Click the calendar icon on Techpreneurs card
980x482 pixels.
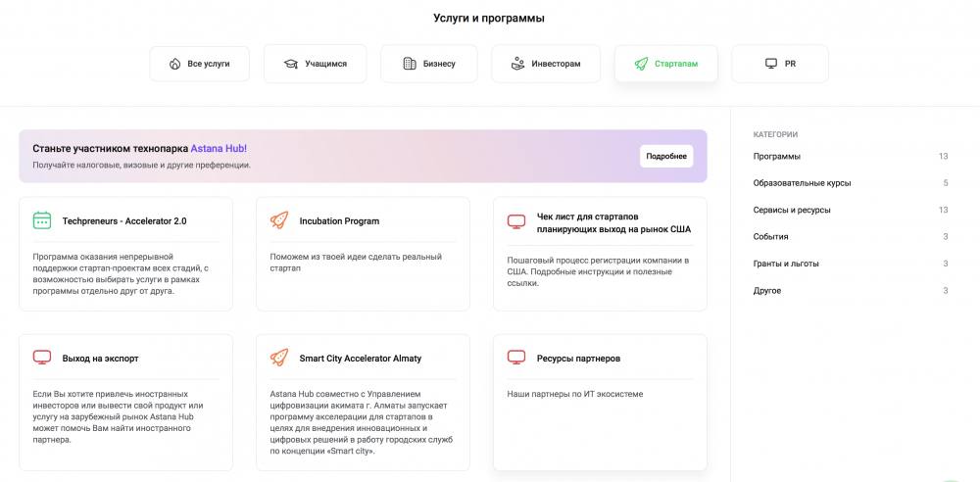point(41,220)
